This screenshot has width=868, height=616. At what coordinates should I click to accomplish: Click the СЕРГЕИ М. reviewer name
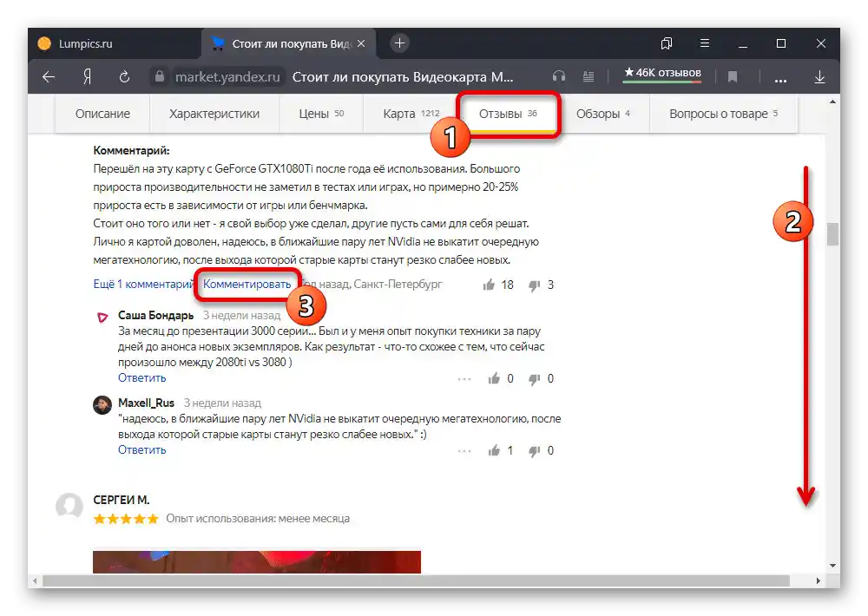click(122, 500)
